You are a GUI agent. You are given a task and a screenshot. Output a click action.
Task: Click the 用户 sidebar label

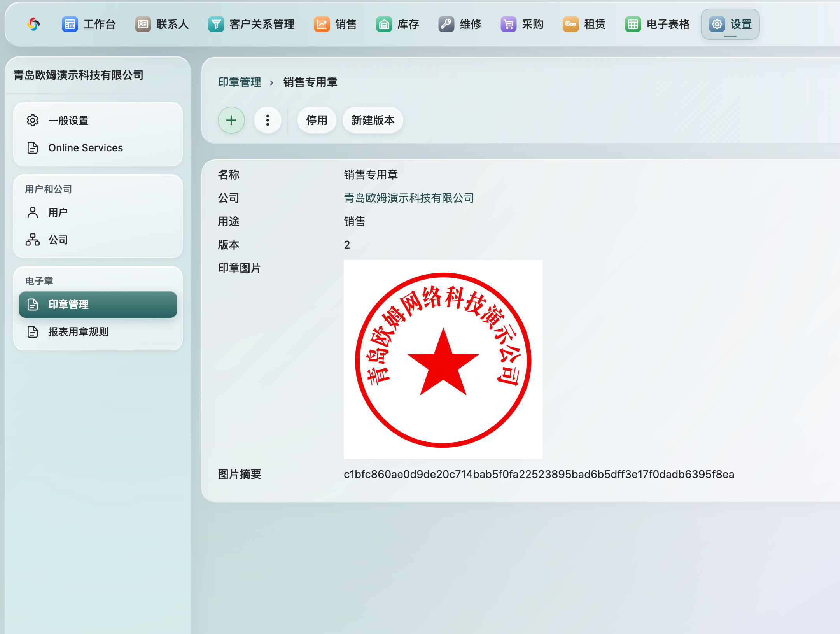click(x=58, y=212)
